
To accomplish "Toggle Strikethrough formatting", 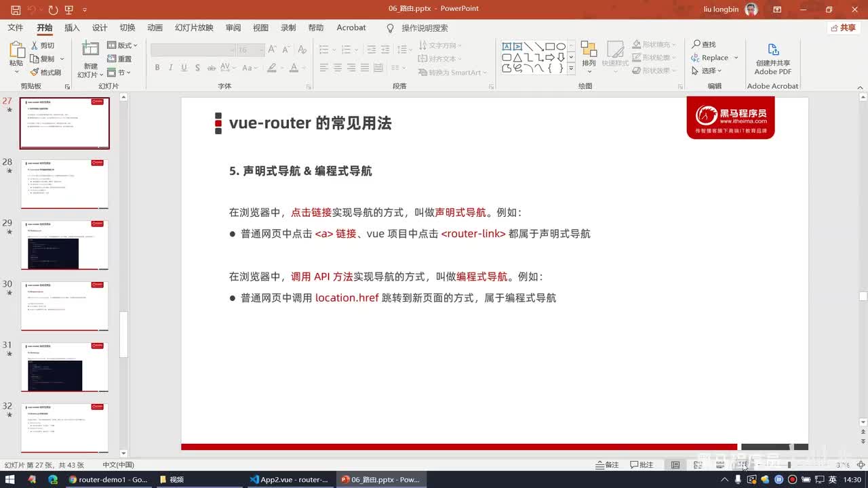I will pos(211,68).
